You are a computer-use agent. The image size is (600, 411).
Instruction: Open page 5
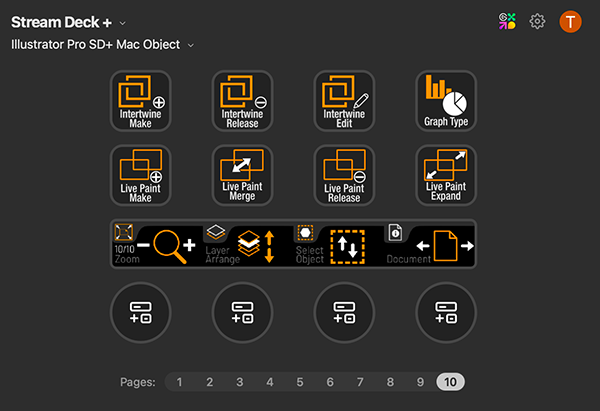(300, 382)
